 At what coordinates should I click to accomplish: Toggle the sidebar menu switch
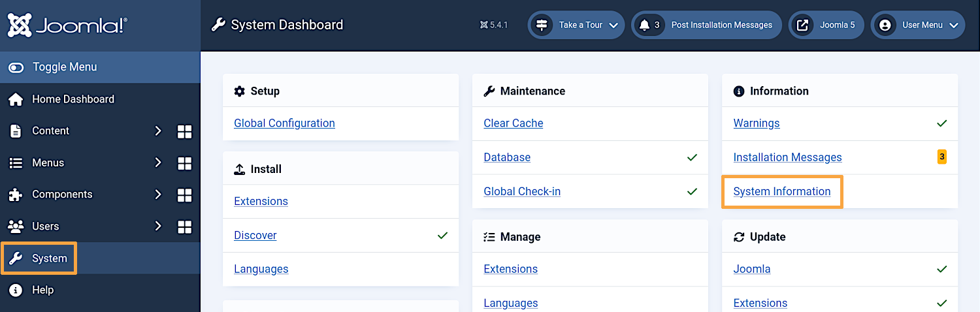pyautogui.click(x=16, y=67)
